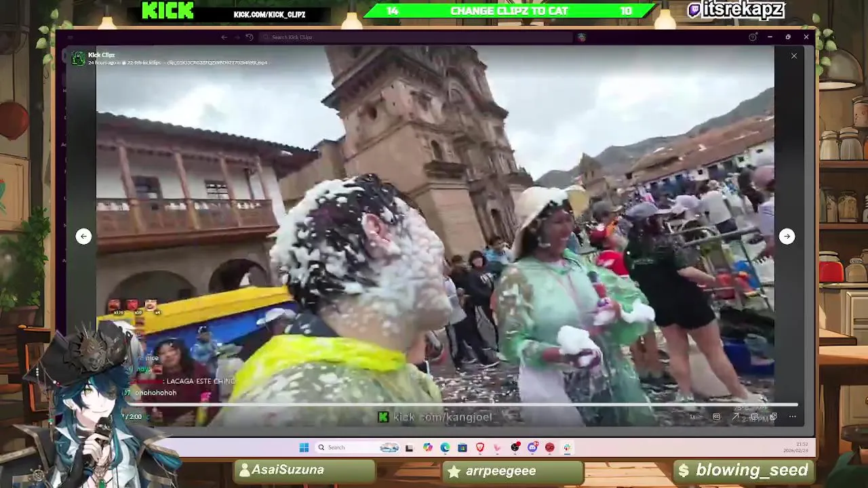Go to the next clip with right arrow
Screen dimensions: 868x488
[787, 236]
